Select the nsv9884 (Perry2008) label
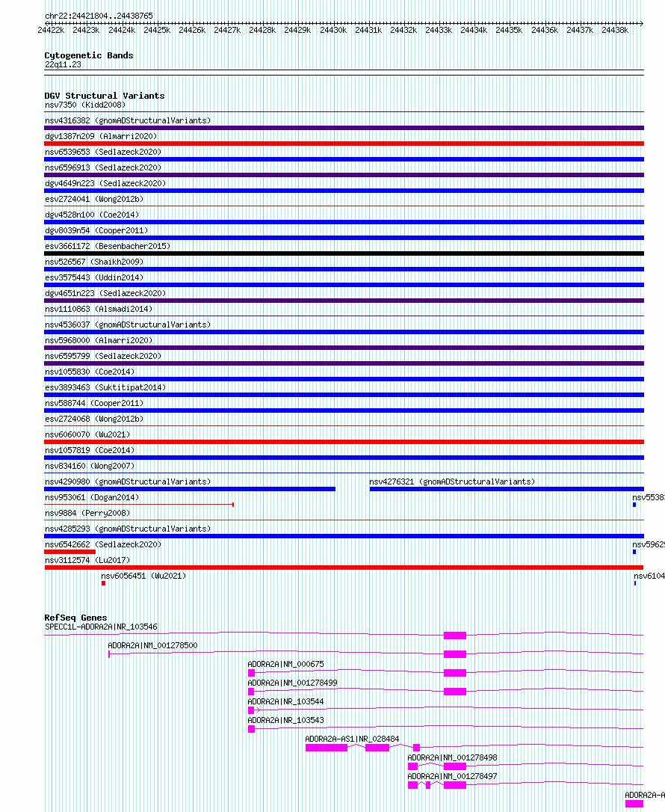The width and height of the screenshot is (665, 812). tap(87, 513)
